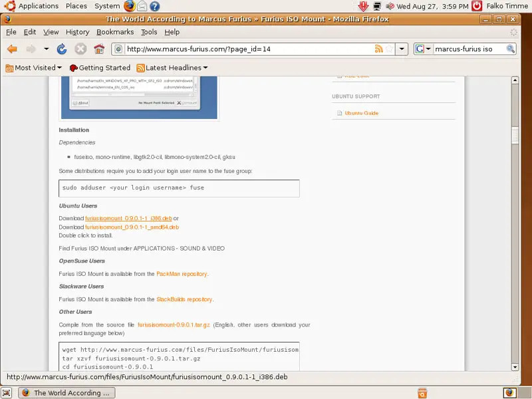Open the Tools menu
This screenshot has width=532, height=399.
[x=149, y=32]
